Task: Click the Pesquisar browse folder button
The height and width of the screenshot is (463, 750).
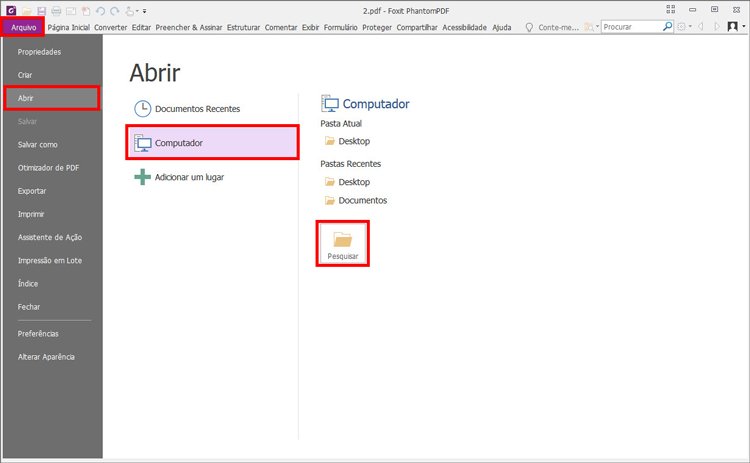Action: point(342,243)
